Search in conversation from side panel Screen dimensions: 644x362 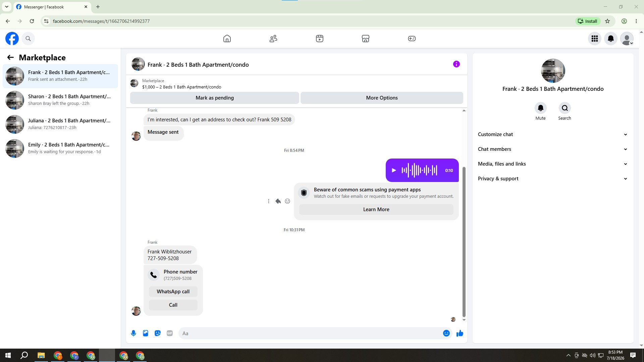pyautogui.click(x=565, y=108)
